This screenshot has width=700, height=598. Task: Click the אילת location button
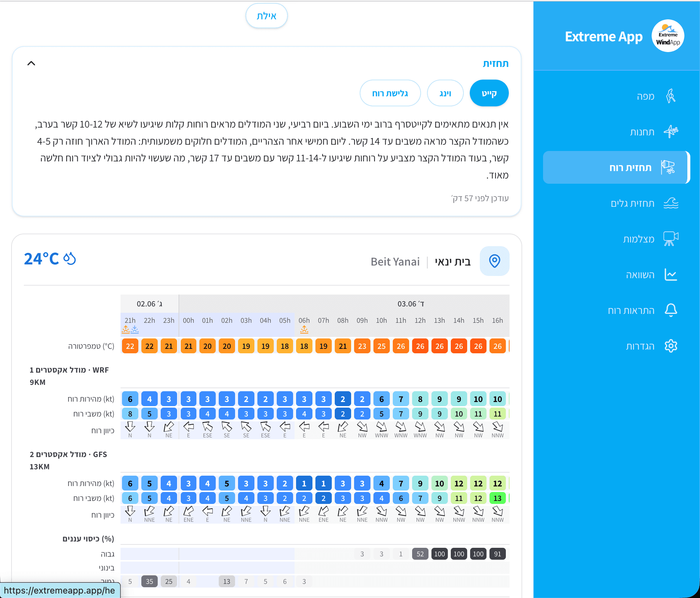(267, 16)
